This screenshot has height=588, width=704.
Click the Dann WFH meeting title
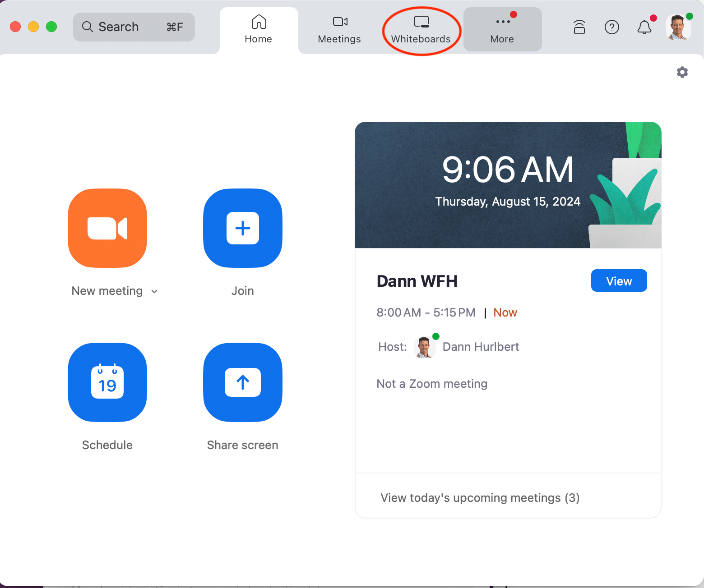click(x=417, y=281)
